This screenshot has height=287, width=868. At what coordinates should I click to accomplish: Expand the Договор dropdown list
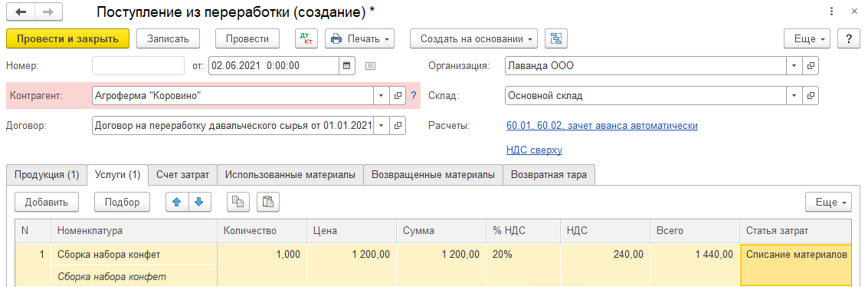[x=381, y=125]
